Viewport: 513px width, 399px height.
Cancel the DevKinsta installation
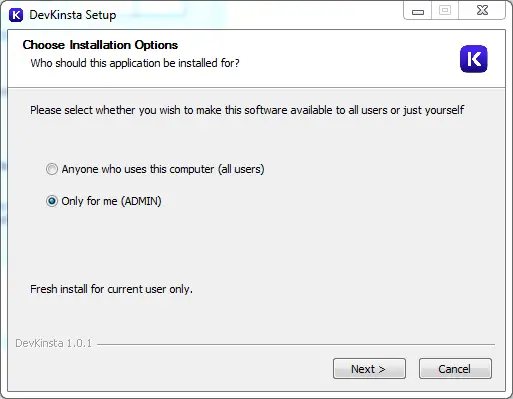click(x=455, y=369)
